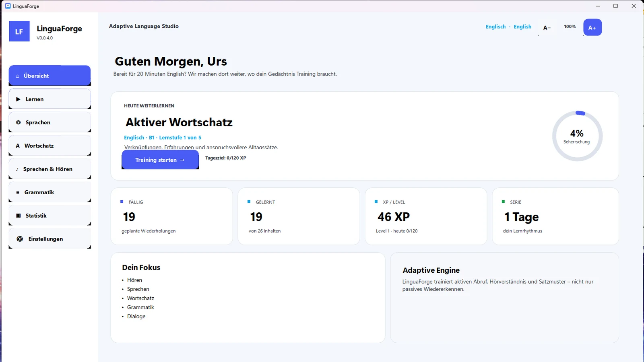Click the HEUTE WEITERLERNEN label
The image size is (644, 362).
point(149,106)
